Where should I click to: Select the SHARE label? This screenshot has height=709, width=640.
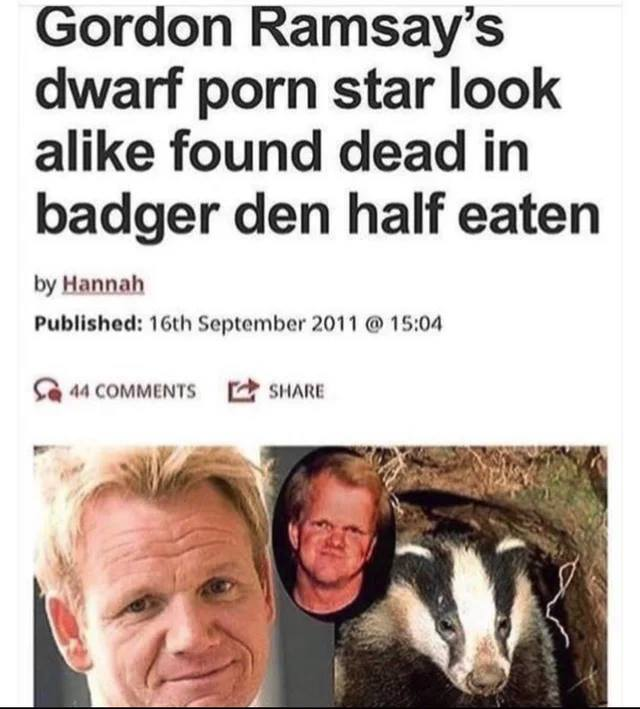(297, 391)
